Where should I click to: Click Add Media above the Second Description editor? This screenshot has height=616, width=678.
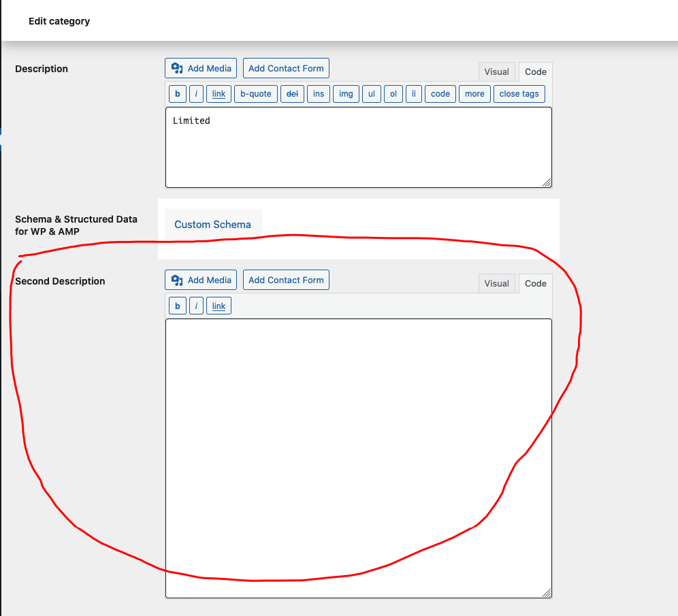pyautogui.click(x=201, y=280)
